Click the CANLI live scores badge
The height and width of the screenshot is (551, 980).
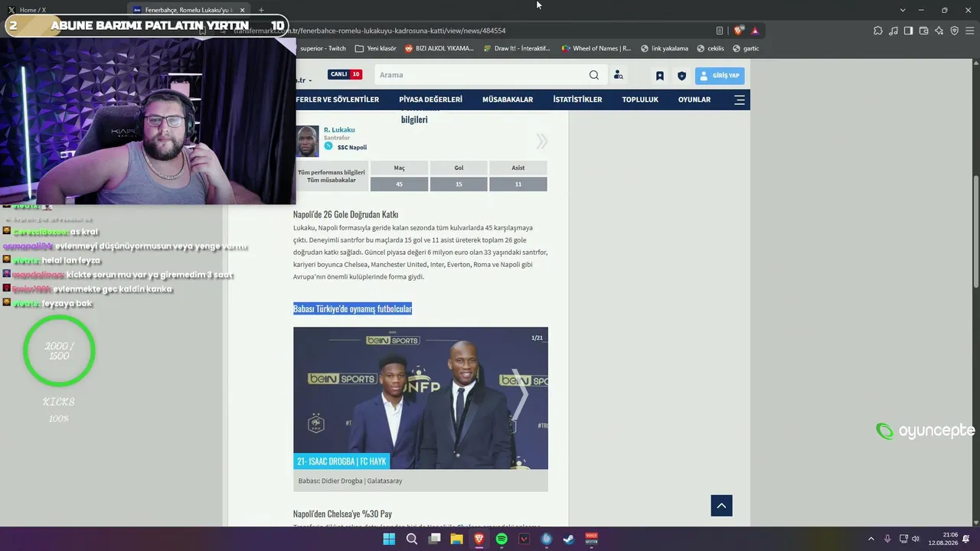tap(345, 74)
